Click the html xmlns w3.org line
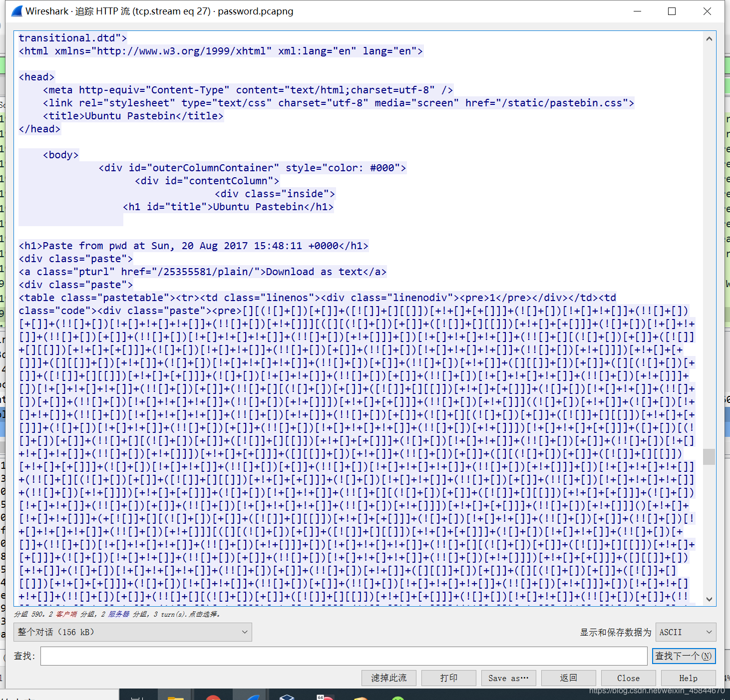Screen dimensions: 730x700 click(221, 51)
